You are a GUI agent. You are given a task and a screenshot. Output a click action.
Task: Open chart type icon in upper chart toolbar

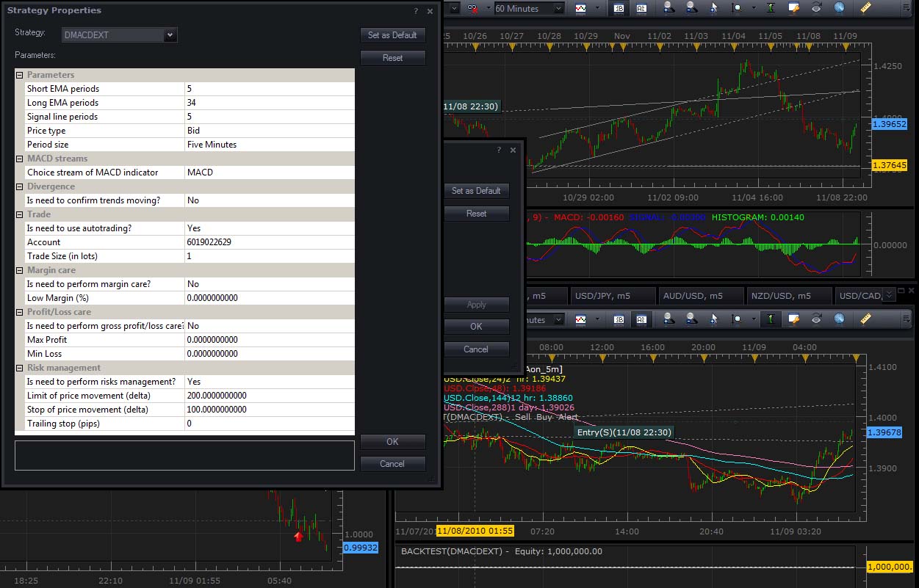click(581, 9)
